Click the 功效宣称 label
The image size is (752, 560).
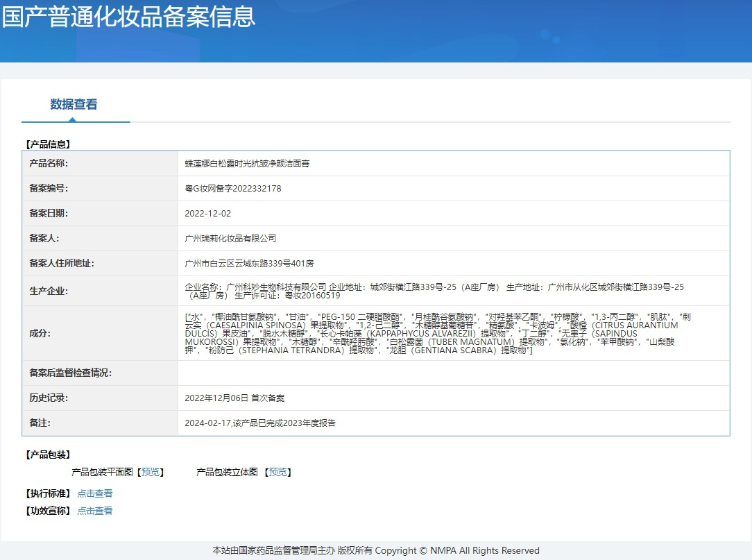tap(48, 511)
